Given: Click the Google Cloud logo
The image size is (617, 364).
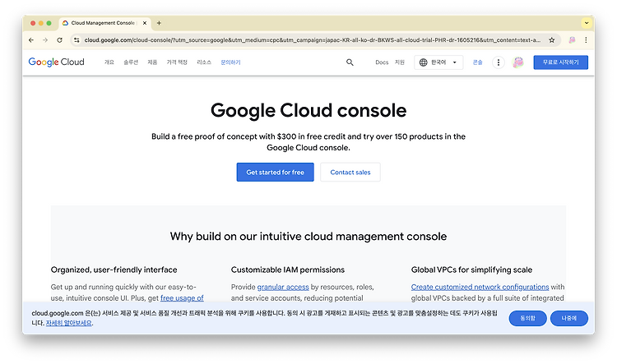Looking at the screenshot, I should coord(56,62).
